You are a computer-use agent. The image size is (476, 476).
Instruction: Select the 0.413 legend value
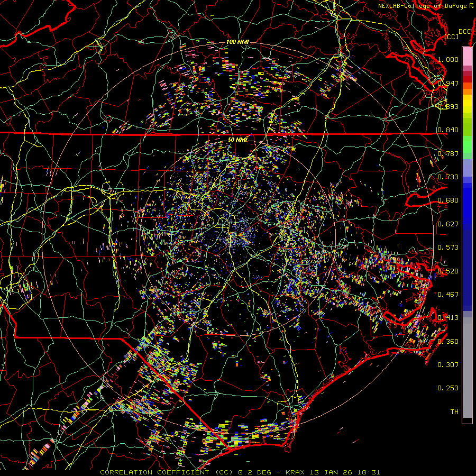(448, 318)
